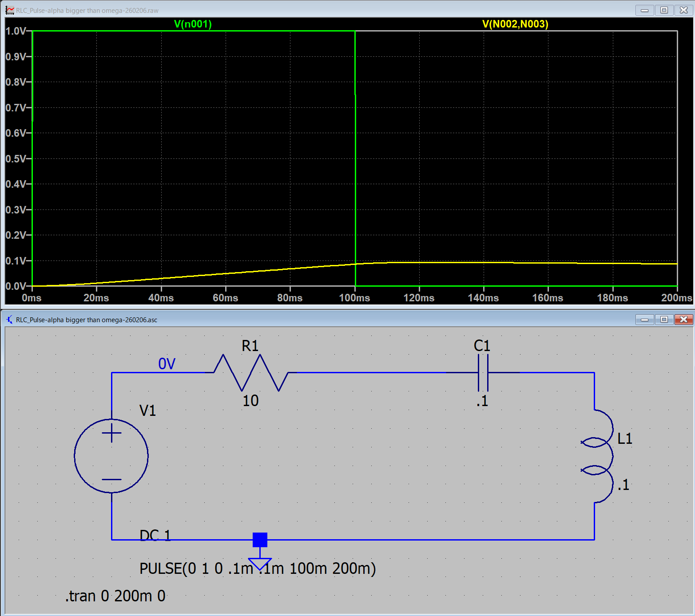
Task: Click the 0V node voltage label
Action: click(167, 364)
